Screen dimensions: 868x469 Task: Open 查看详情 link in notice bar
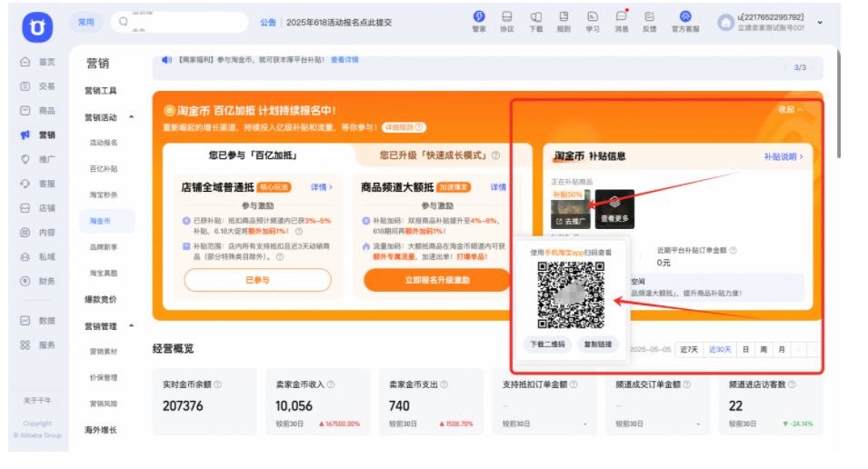[344, 60]
